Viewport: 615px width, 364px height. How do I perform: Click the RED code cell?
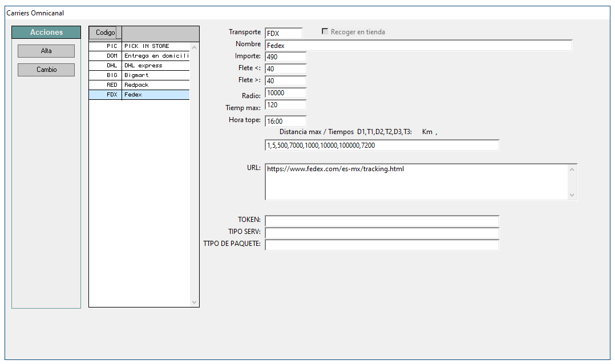106,84
